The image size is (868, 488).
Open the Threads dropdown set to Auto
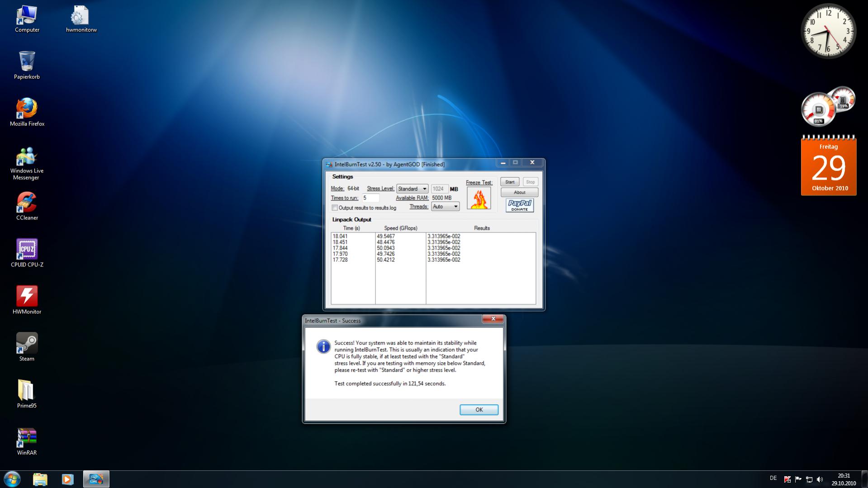coord(445,207)
